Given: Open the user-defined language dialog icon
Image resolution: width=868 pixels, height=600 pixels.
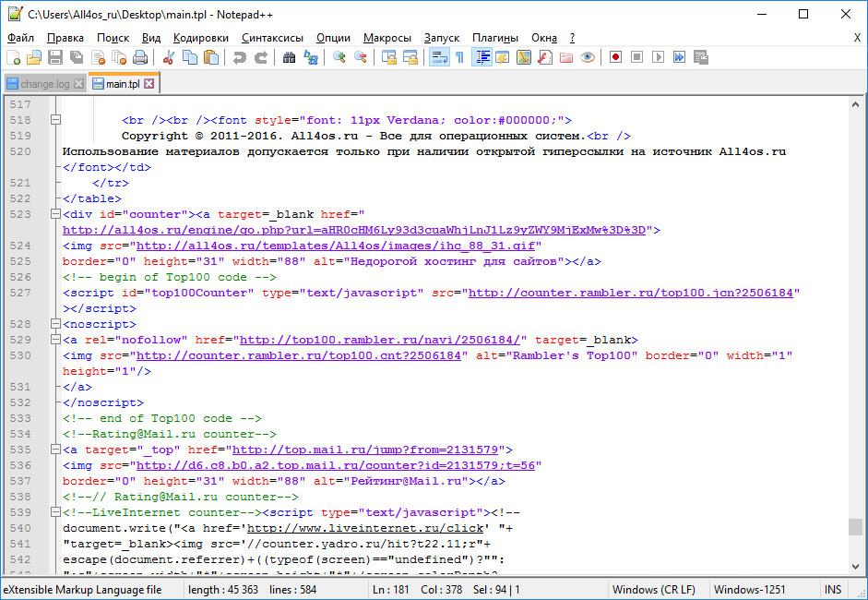Looking at the screenshot, I should tap(502, 57).
